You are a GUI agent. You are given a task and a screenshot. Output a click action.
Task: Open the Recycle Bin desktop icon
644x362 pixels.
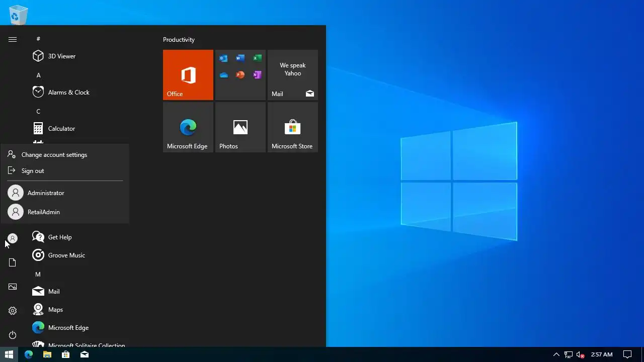coord(18,15)
